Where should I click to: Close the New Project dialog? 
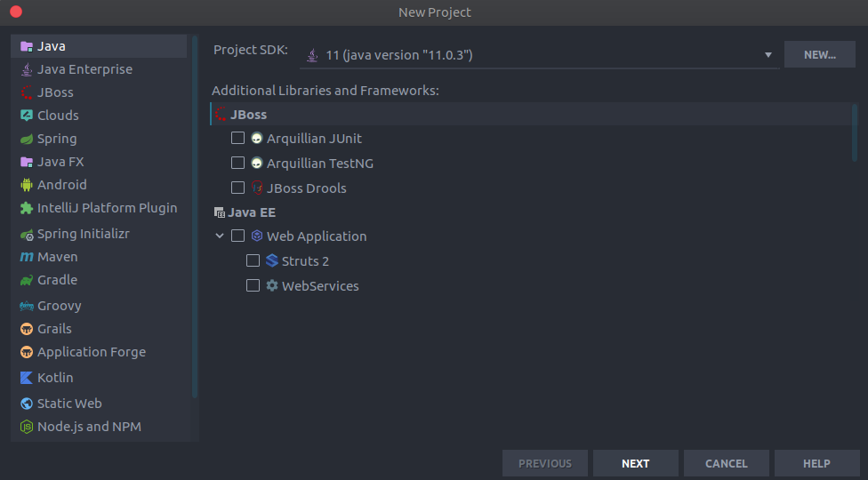16,12
